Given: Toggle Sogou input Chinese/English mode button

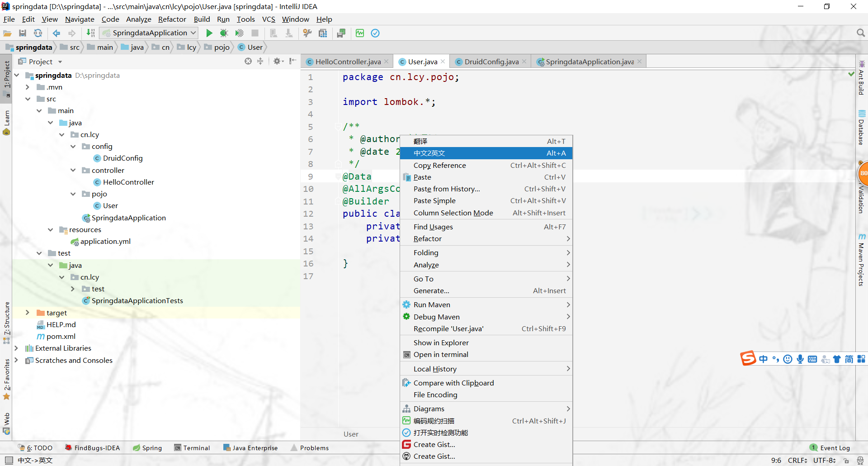Looking at the screenshot, I should 763,359.
